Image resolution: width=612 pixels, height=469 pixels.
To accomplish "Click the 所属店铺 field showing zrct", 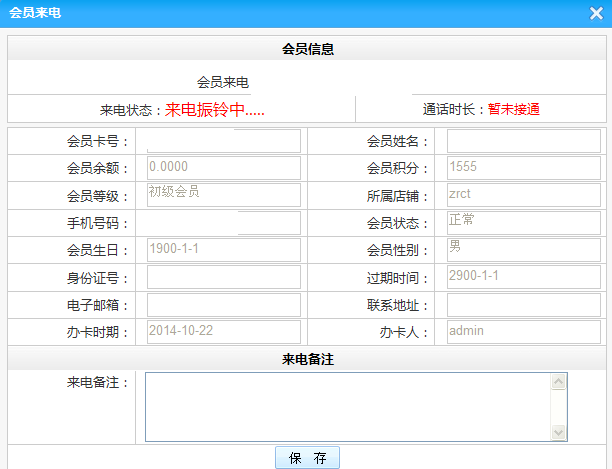I will [523, 195].
